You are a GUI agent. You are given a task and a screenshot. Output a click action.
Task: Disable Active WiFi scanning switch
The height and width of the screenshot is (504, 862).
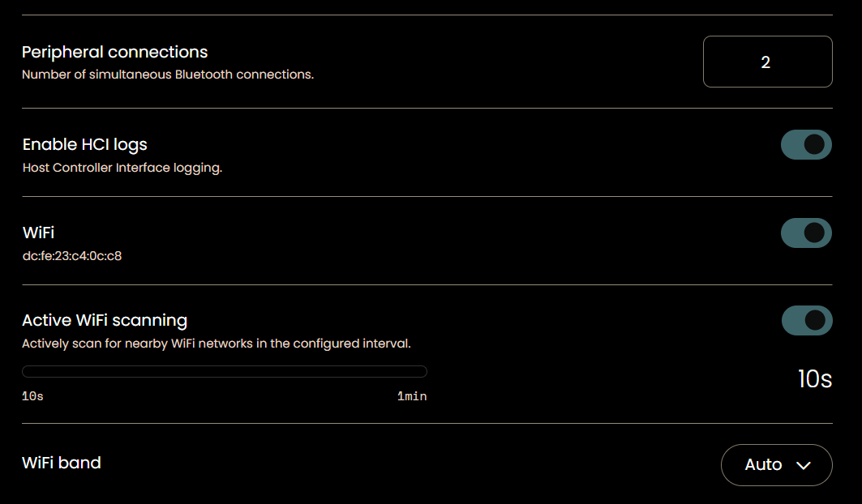click(x=807, y=320)
